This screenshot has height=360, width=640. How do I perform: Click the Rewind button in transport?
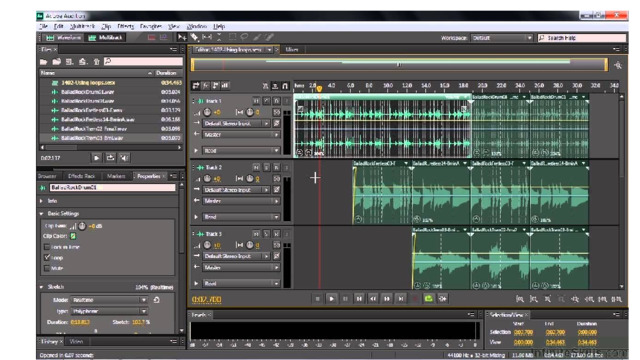point(373,299)
